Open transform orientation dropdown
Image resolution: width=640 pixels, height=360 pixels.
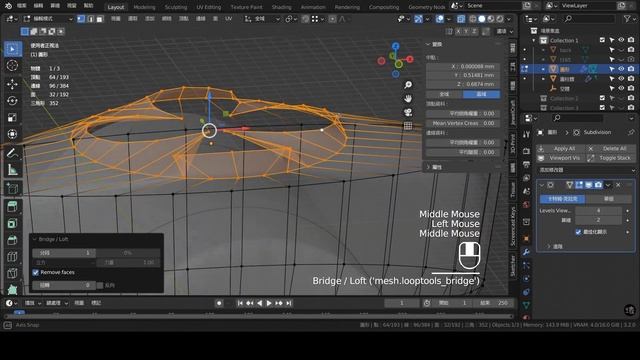click(x=262, y=19)
